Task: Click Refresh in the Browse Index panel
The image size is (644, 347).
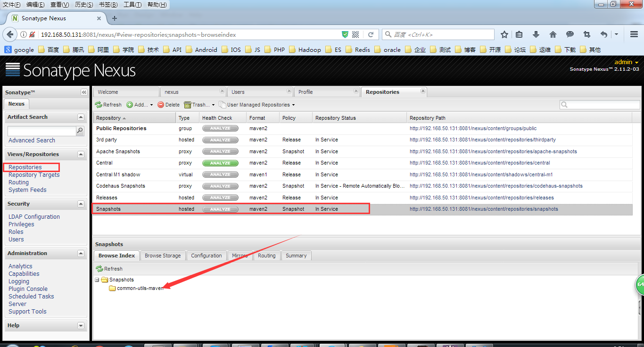Action: click(109, 269)
